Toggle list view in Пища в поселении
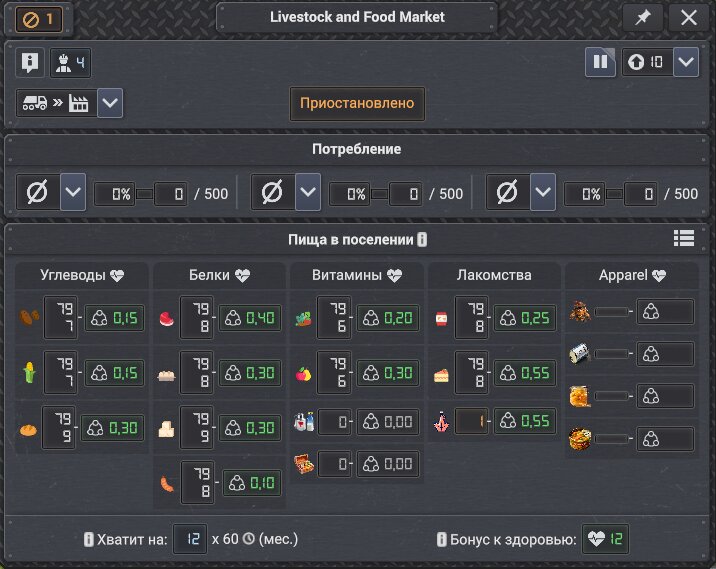This screenshot has height=569, width=716. 684,238
